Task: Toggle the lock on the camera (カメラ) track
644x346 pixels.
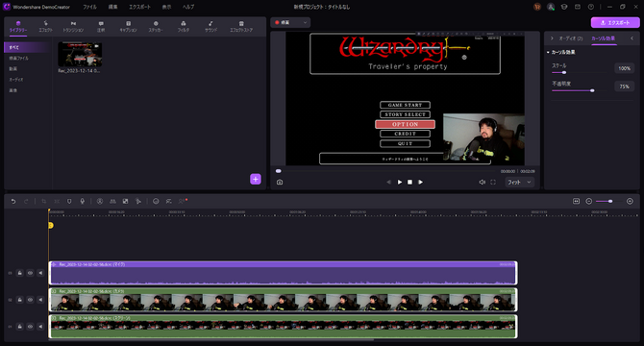Action: (20, 300)
